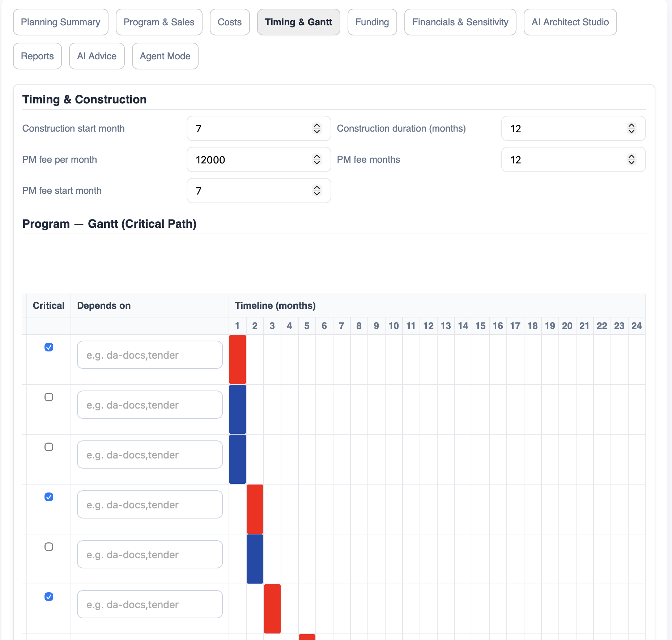The height and width of the screenshot is (640, 672).
Task: Click Depends on field in third Gantt row
Action: coord(150,455)
